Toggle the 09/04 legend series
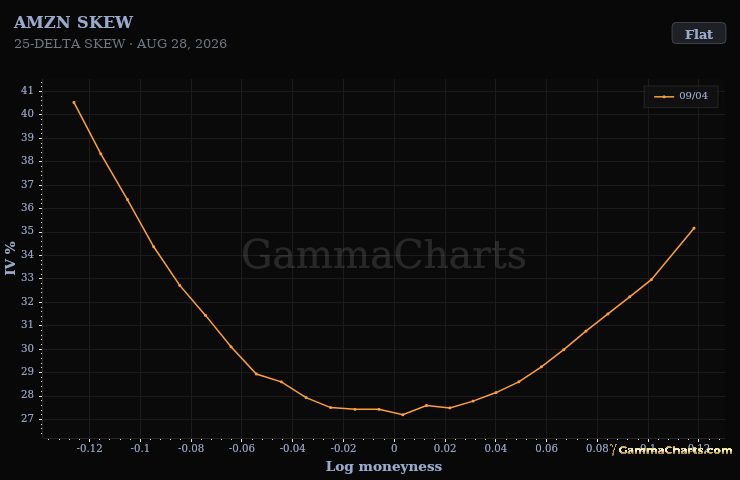 point(681,96)
